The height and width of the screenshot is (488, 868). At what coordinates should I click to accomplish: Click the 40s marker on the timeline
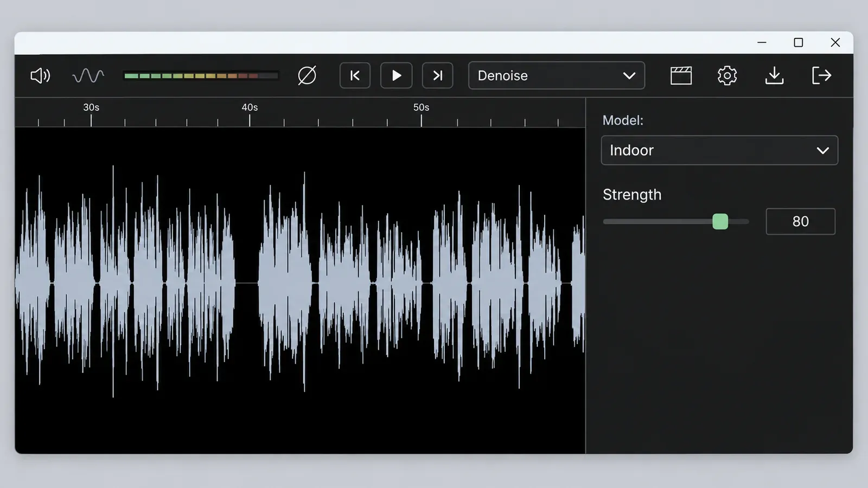250,107
